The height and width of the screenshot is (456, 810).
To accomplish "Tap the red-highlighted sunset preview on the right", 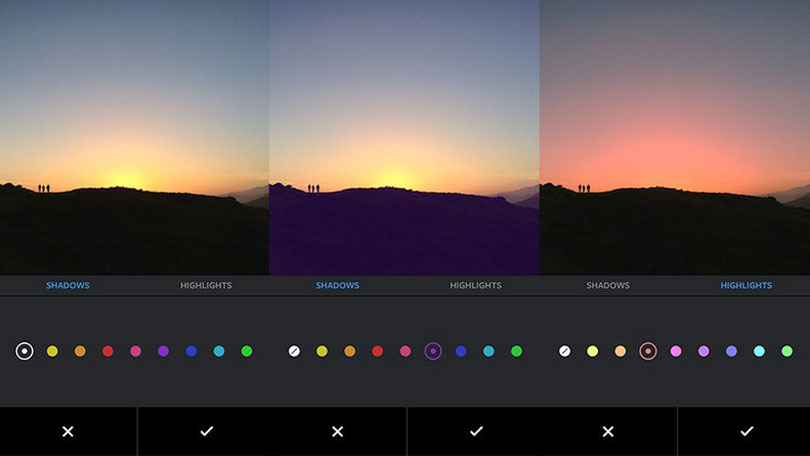I will click(675, 137).
